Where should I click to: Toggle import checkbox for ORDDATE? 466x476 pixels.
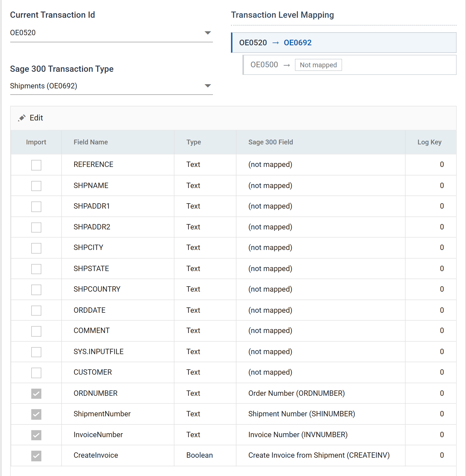coord(36,310)
